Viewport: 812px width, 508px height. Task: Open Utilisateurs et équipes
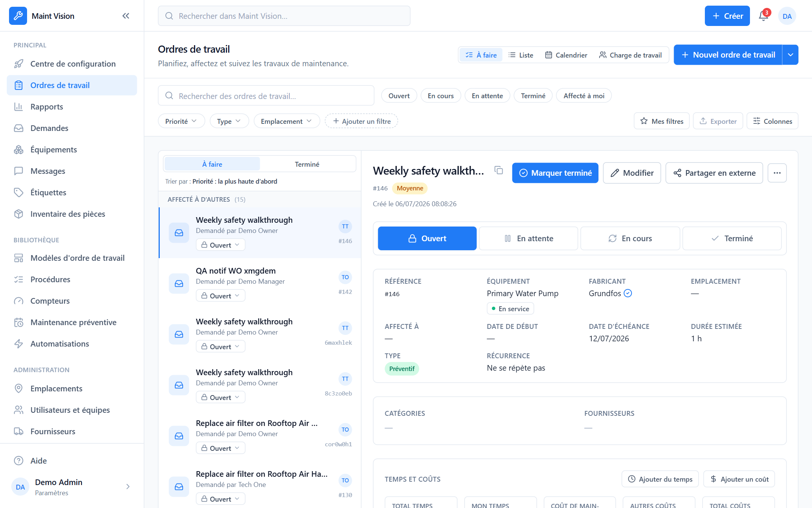click(x=72, y=410)
